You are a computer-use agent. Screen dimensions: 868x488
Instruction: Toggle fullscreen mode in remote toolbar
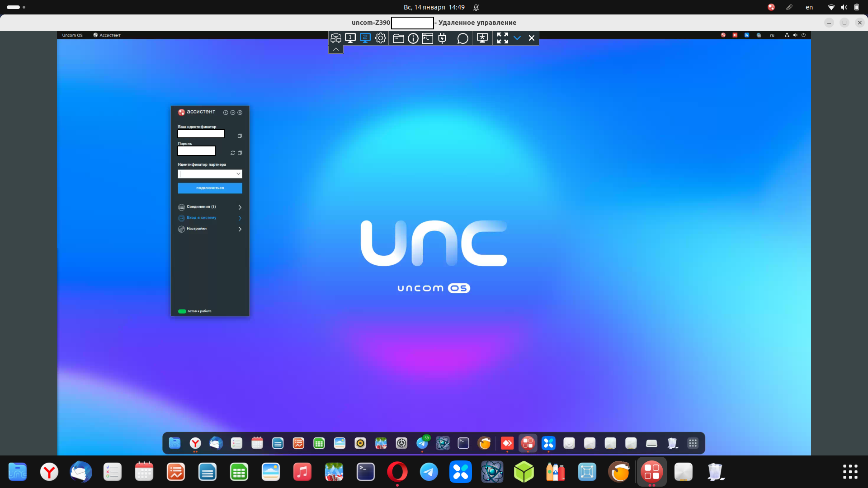click(503, 38)
